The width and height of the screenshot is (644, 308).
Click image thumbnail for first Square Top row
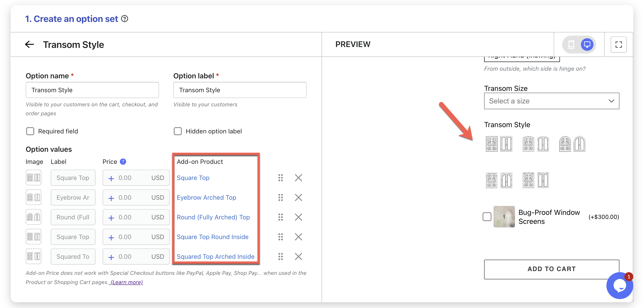(34, 178)
